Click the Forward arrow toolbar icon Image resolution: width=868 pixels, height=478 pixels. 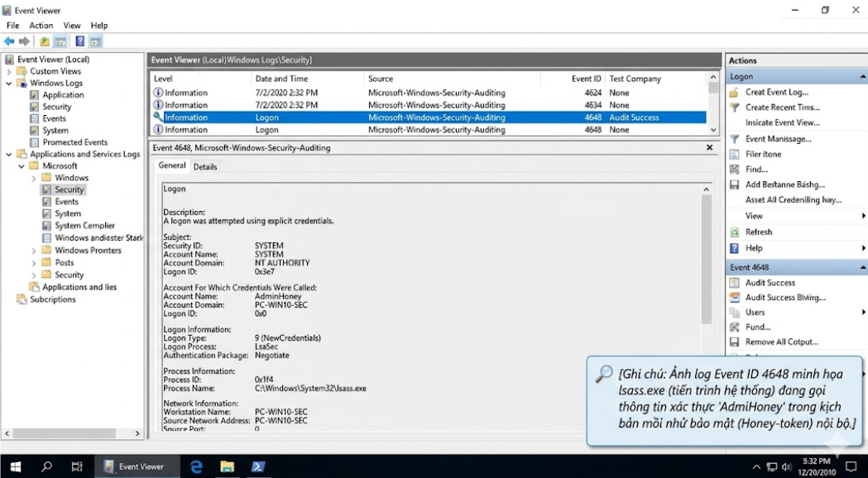click(x=24, y=41)
